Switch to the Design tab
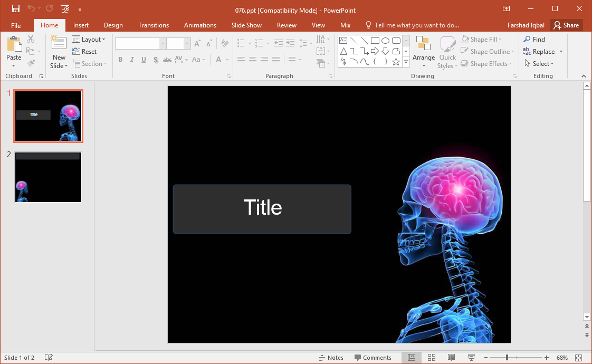Image resolution: width=592 pixels, height=364 pixels. [113, 25]
